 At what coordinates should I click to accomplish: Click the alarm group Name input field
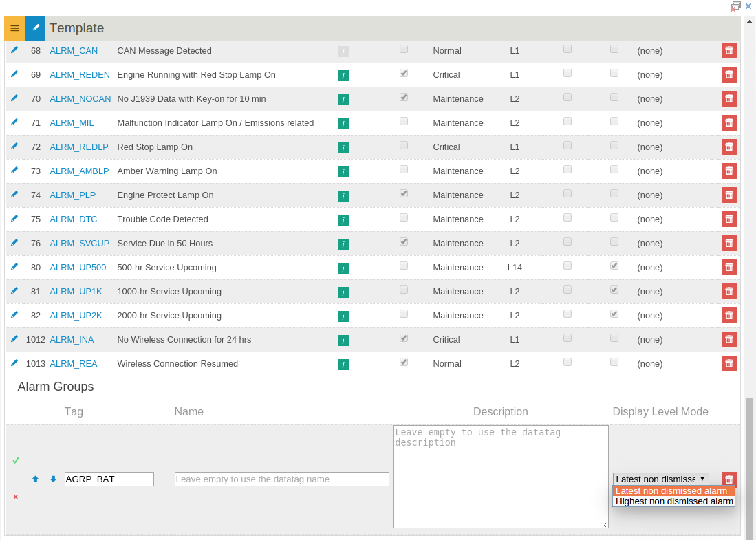281,479
